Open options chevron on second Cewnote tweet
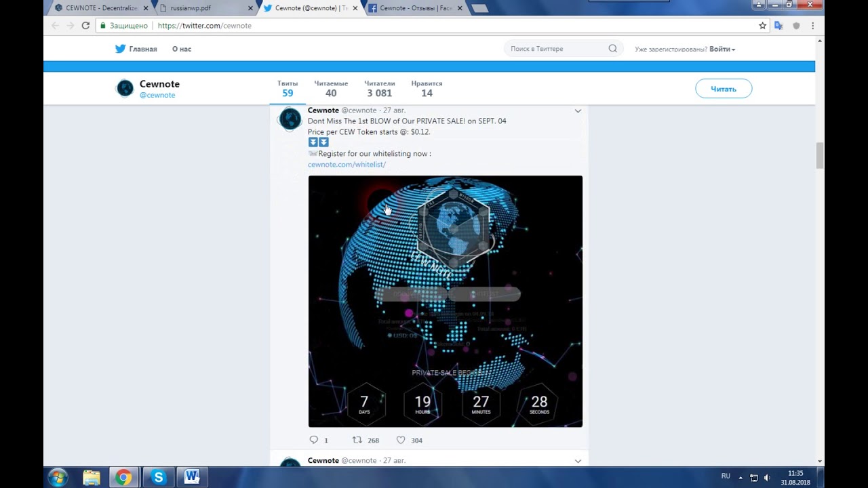Viewport: 868px width, 488px height. 578,461
